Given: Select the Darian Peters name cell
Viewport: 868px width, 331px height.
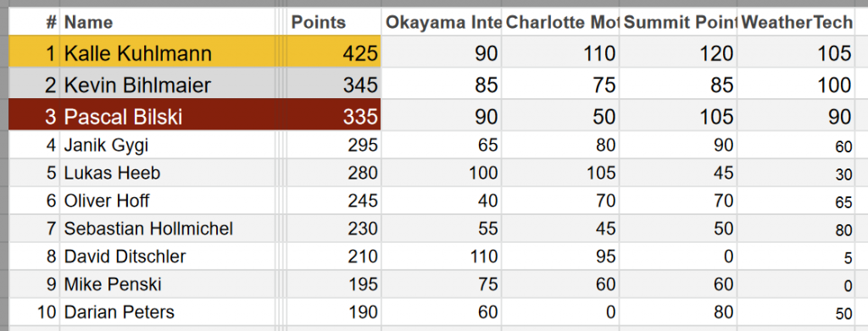Looking at the screenshot, I should pyautogui.click(x=167, y=312).
